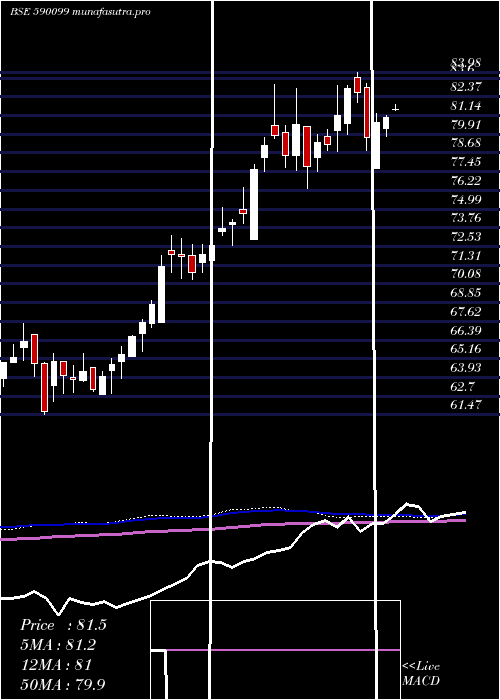500x700 pixels.
Task: Click the 73.76 price axis label
Action: [x=466, y=218]
